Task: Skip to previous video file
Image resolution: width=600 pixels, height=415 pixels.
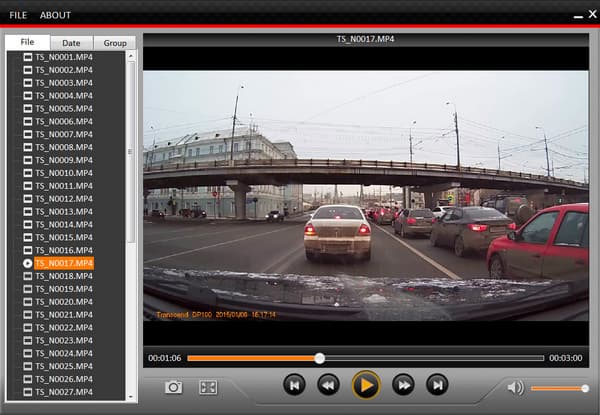Action: [294, 385]
